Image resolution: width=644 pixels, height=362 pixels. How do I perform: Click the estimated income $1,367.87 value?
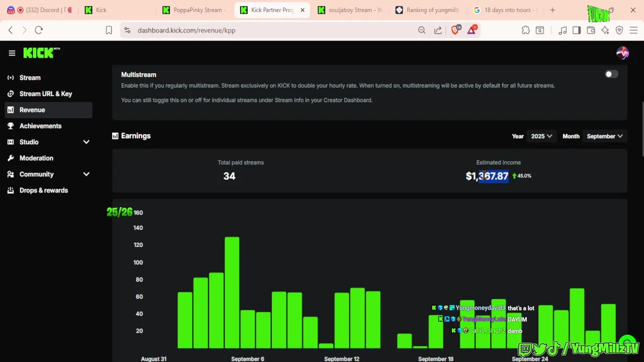point(487,176)
